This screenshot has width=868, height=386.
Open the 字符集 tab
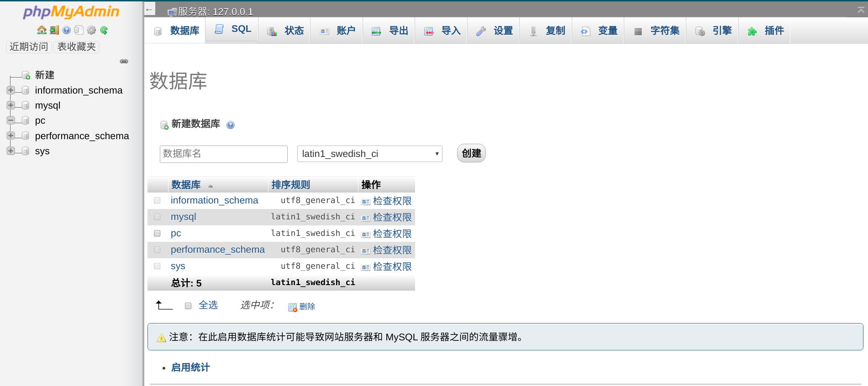click(656, 31)
